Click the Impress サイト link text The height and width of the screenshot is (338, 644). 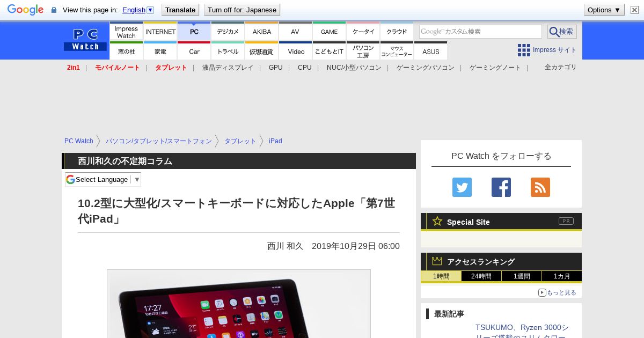click(555, 50)
